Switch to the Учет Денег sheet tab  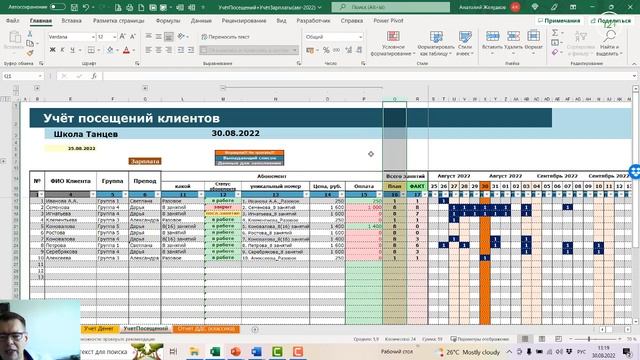click(99, 329)
